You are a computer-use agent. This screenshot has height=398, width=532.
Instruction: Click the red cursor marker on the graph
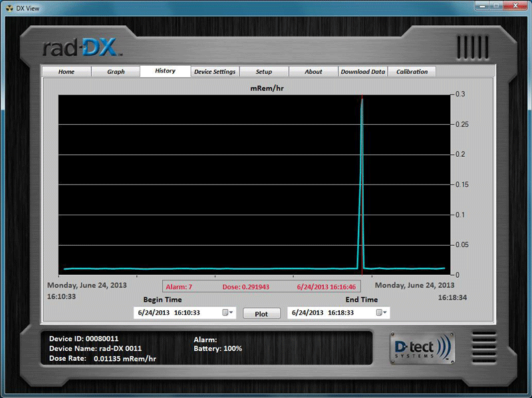(362, 185)
